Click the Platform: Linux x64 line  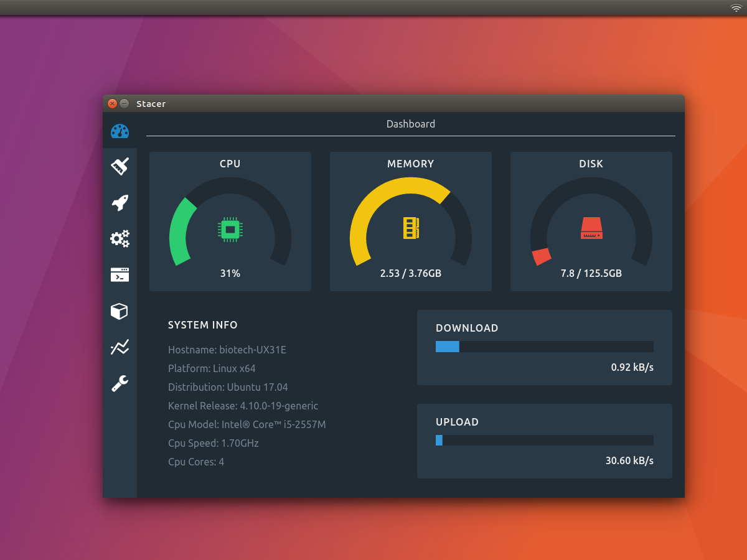point(212,368)
